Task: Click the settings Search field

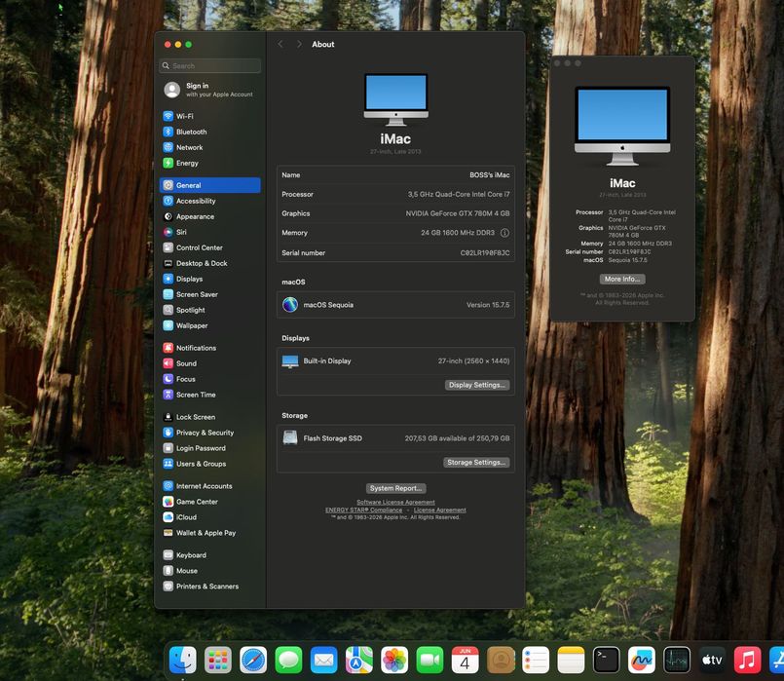Action: (x=210, y=66)
